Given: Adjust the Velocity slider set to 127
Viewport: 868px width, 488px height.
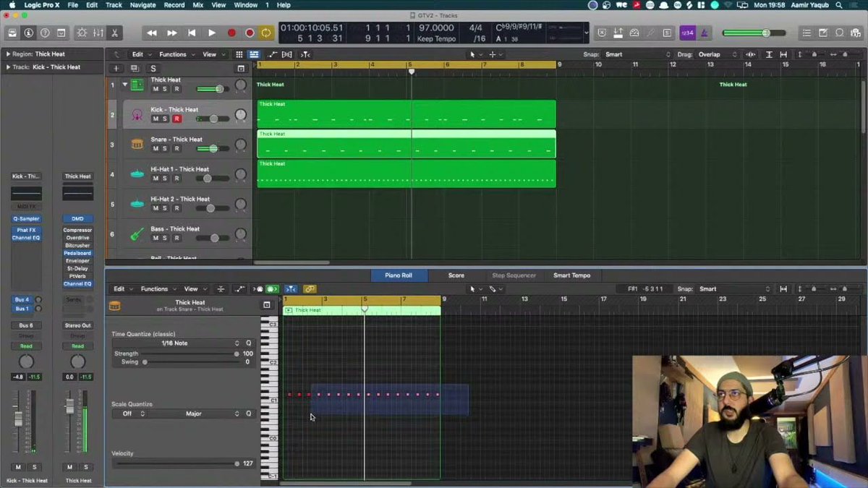Looking at the screenshot, I should pos(237,463).
